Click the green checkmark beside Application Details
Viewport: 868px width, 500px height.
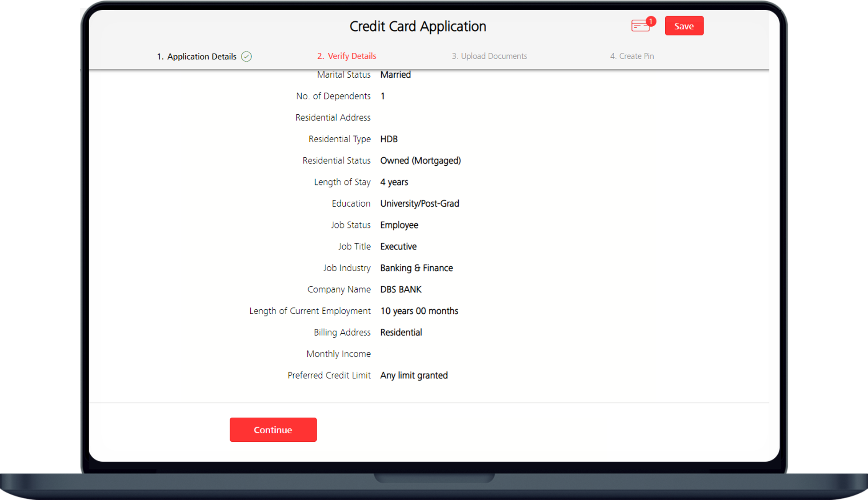(x=246, y=56)
